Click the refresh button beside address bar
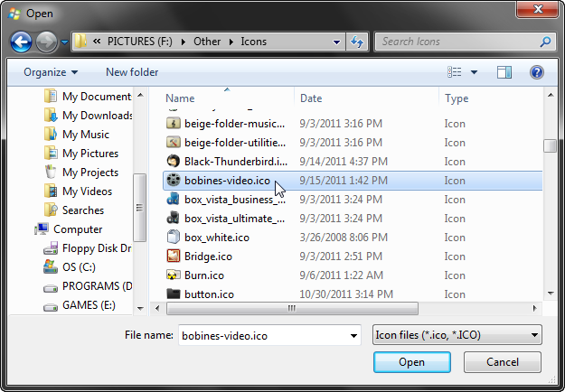 click(x=357, y=42)
